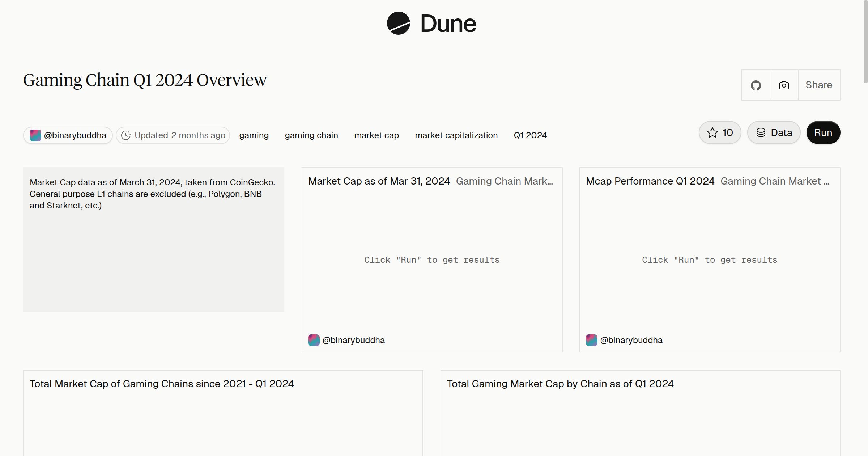Open Total Market Cap of Gaming Chains since 2021 title
This screenshot has width=868, height=456.
(x=162, y=384)
